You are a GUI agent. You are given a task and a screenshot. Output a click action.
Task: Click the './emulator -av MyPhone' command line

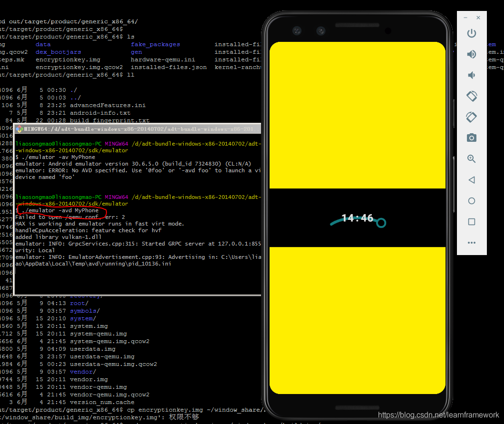coord(55,157)
